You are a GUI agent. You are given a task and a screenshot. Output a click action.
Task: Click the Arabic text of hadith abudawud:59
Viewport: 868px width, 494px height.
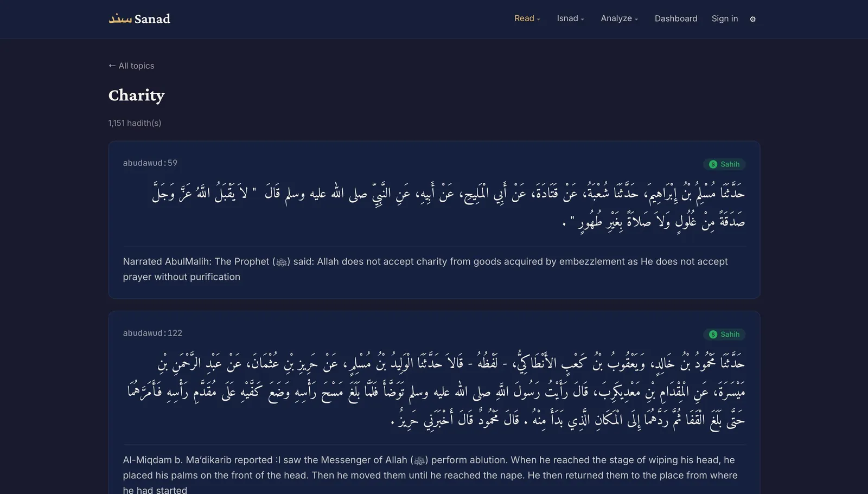(448, 207)
